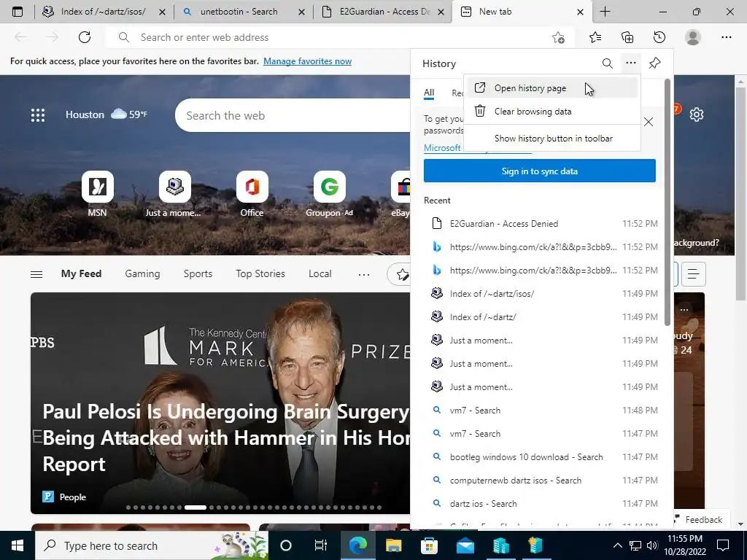Screen dimensions: 747x560
Task: Open the Local feed tab
Action: point(320,274)
